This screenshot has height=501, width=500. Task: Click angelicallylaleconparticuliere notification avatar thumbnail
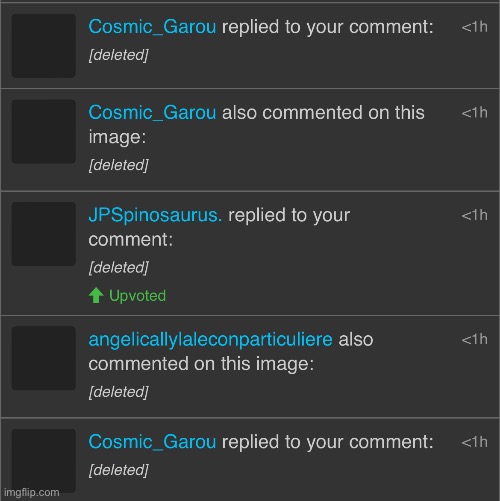pyautogui.click(x=44, y=358)
